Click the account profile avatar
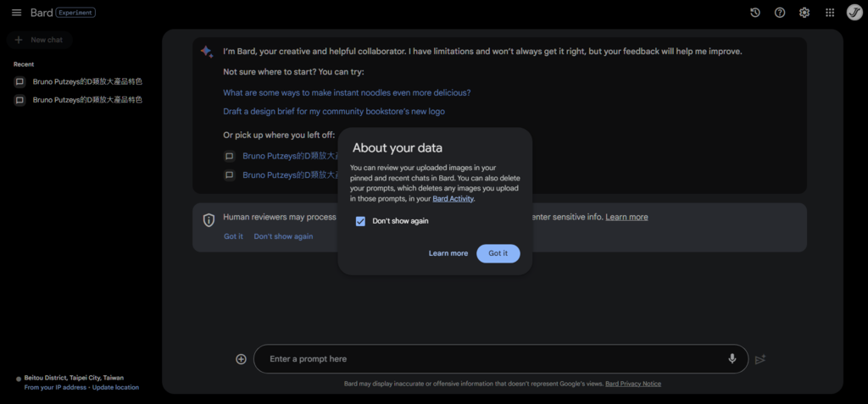The width and height of the screenshot is (868, 404). [x=854, y=13]
